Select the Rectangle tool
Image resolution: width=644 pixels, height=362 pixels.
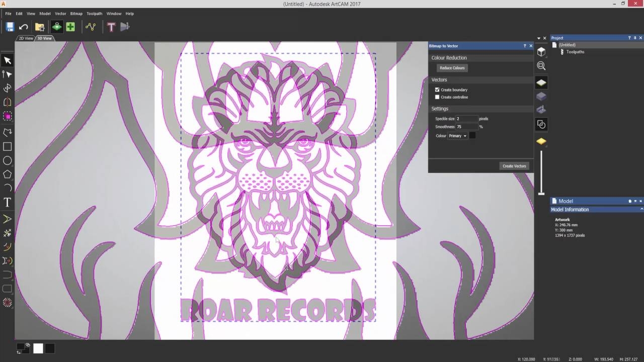click(8, 146)
